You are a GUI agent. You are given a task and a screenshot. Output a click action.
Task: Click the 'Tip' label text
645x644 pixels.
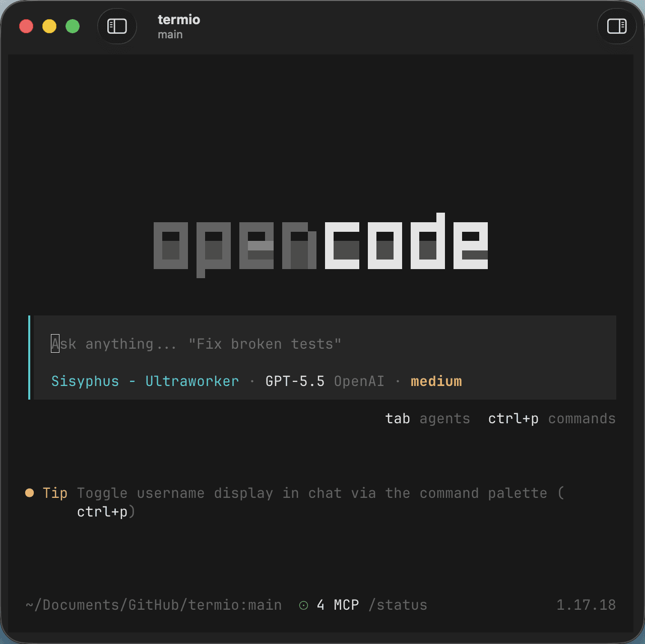[x=55, y=493]
